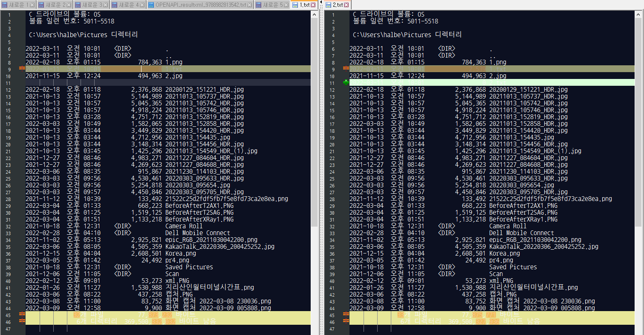Close the 새로운 3 tab

coord(106,5)
